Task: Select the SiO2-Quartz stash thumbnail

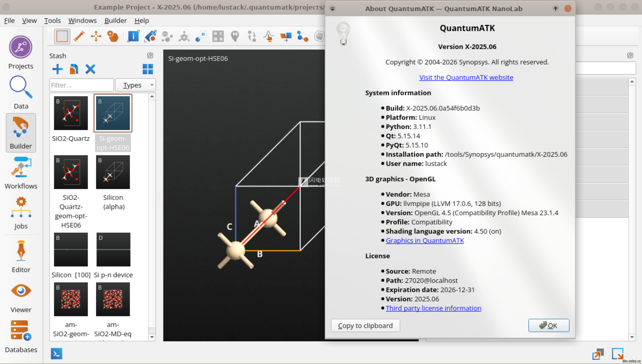Action: tap(71, 113)
